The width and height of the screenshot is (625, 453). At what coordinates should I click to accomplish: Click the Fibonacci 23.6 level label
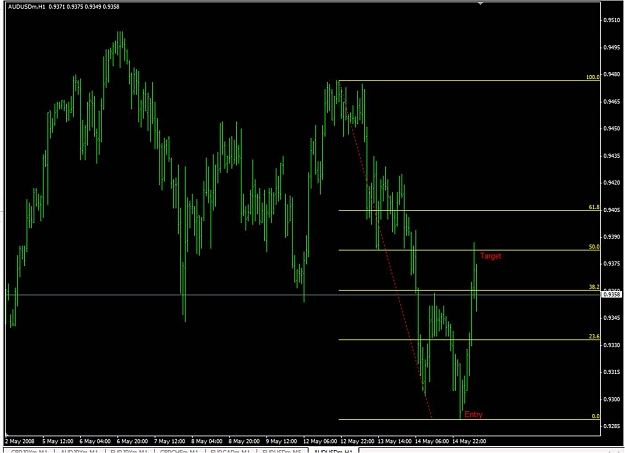pos(594,336)
